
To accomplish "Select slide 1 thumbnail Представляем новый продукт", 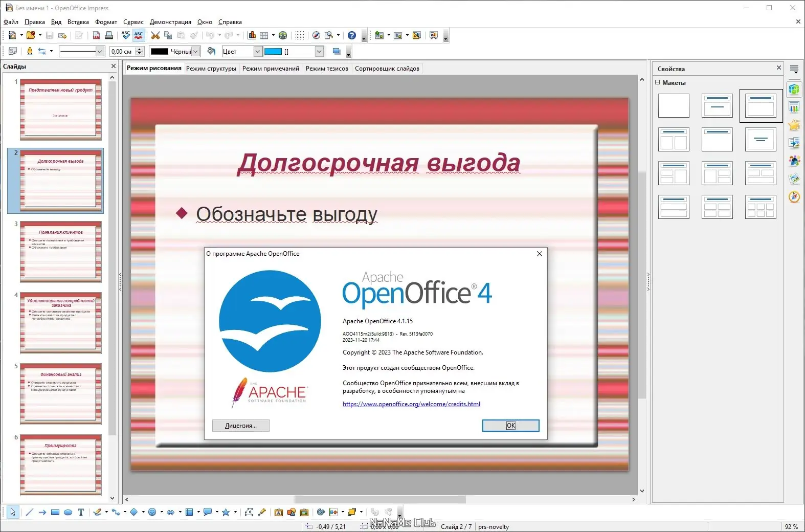I will click(61, 109).
